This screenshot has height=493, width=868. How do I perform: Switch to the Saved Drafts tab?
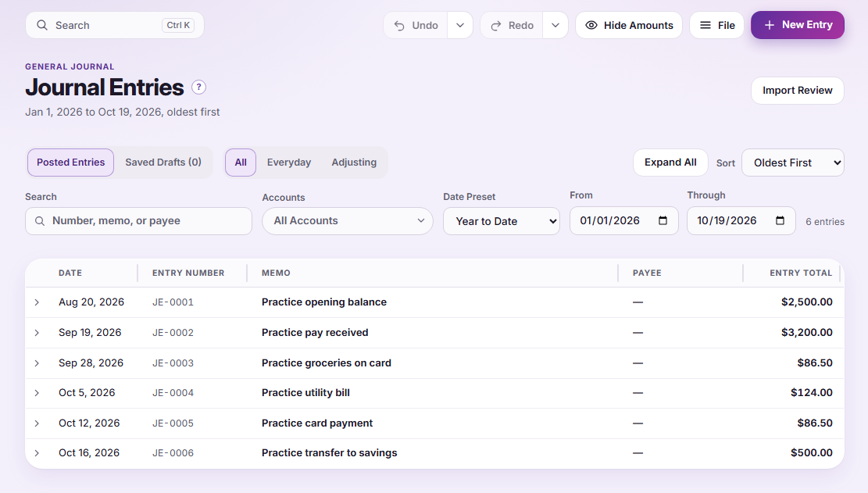point(163,163)
